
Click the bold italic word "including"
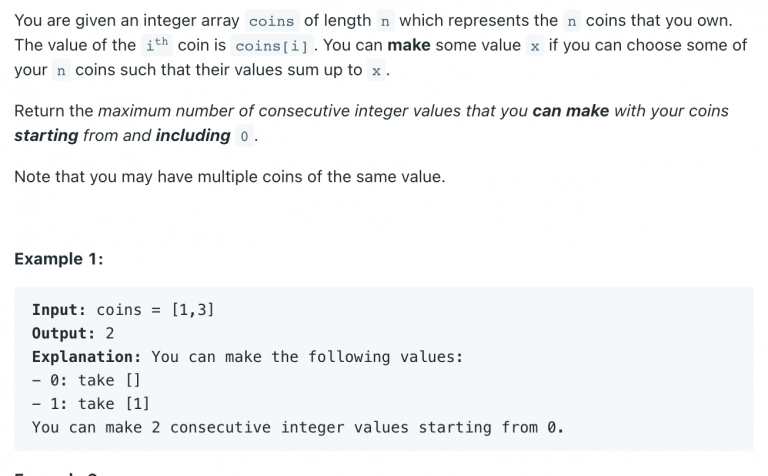pyautogui.click(x=193, y=135)
